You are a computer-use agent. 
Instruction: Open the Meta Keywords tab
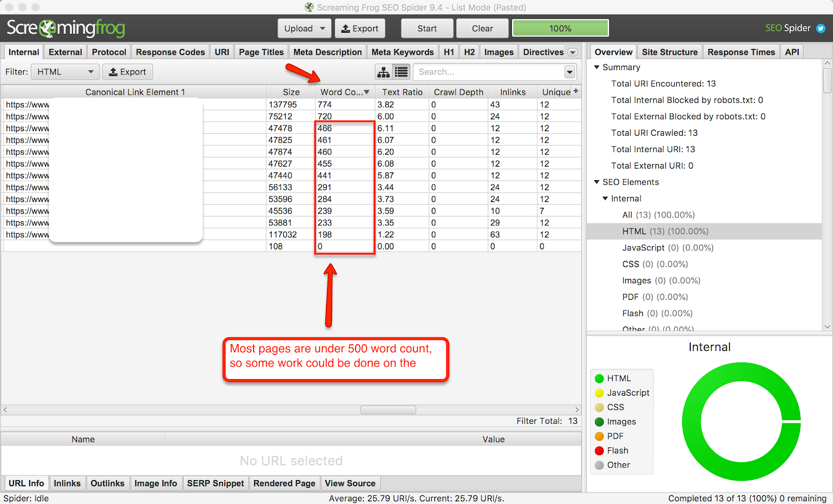402,52
